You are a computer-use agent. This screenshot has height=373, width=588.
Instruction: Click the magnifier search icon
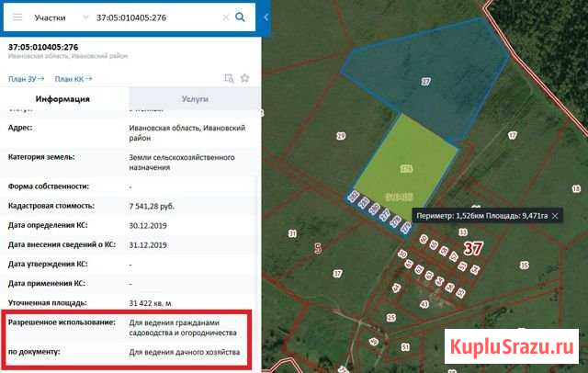click(x=240, y=17)
